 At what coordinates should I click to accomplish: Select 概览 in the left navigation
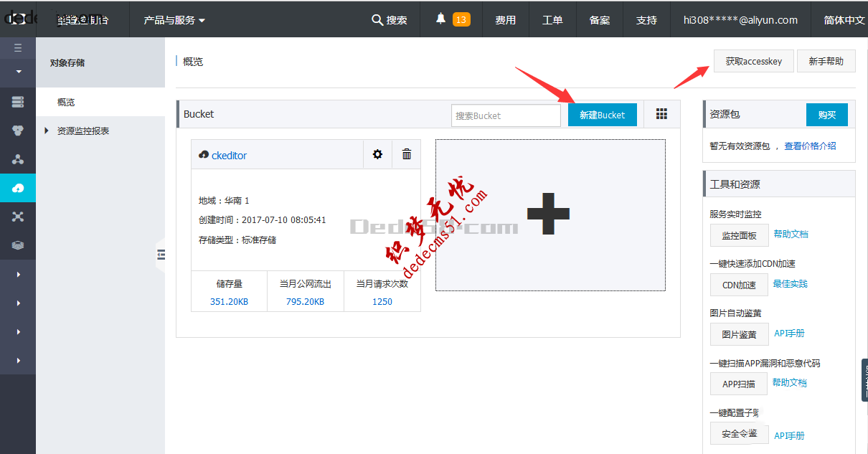tap(66, 102)
